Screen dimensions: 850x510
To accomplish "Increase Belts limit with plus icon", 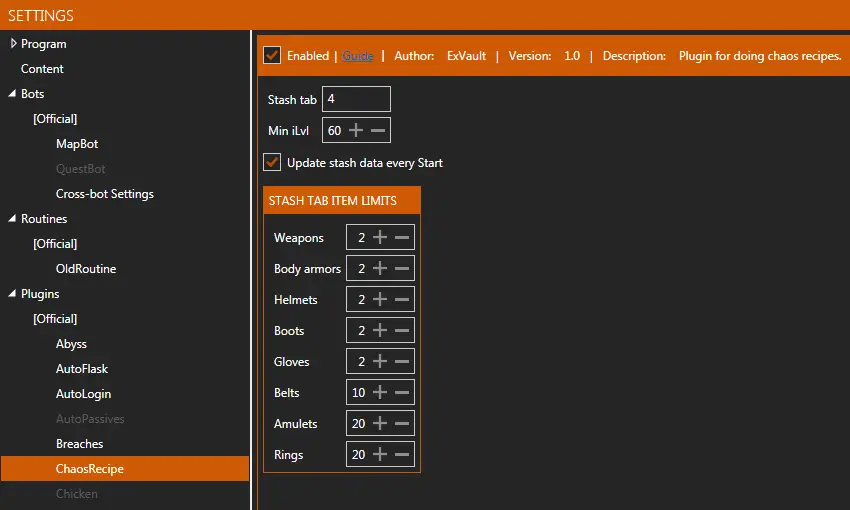I will point(380,393).
